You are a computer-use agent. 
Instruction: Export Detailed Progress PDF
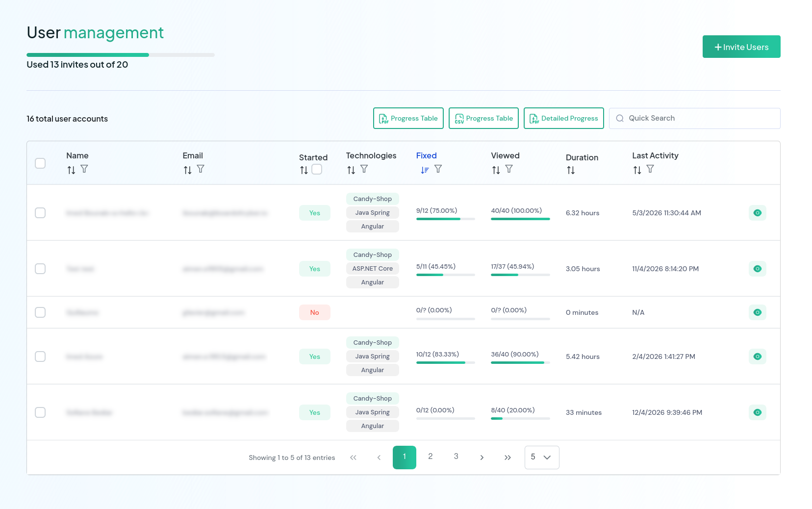click(564, 118)
